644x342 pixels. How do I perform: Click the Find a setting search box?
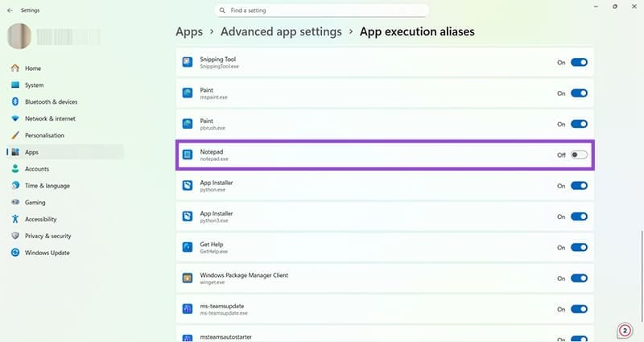pos(322,10)
